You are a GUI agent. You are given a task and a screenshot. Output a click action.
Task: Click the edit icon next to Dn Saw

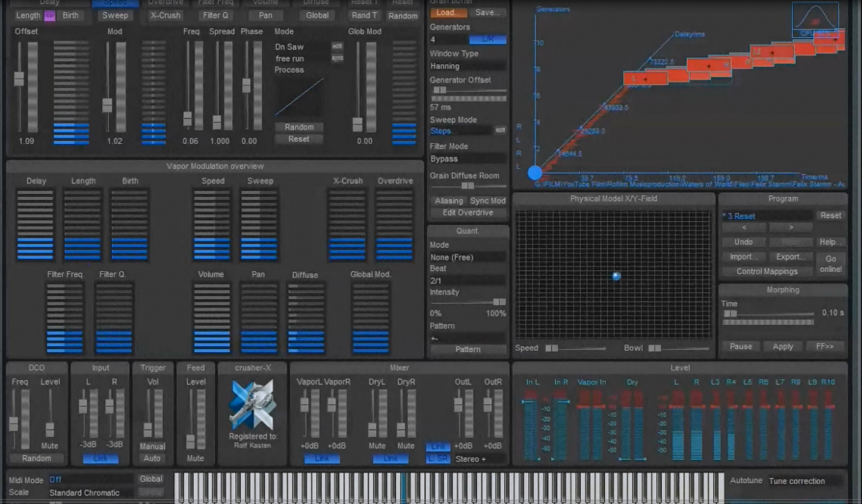tap(337, 46)
